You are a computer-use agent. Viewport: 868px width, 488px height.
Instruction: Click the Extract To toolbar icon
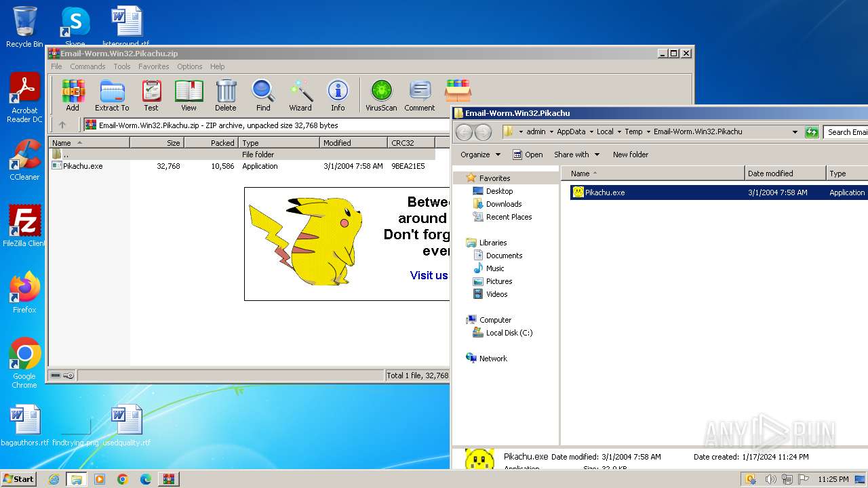pos(112,95)
